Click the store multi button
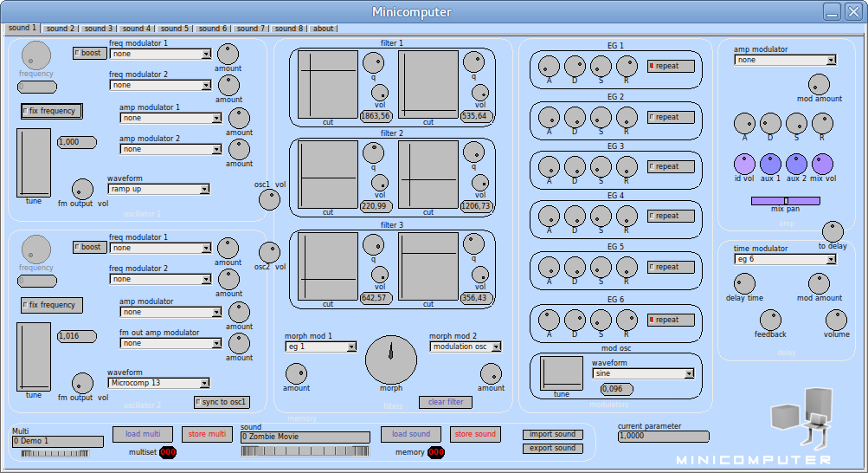Image resolution: width=868 pixels, height=473 pixels. tap(207, 434)
